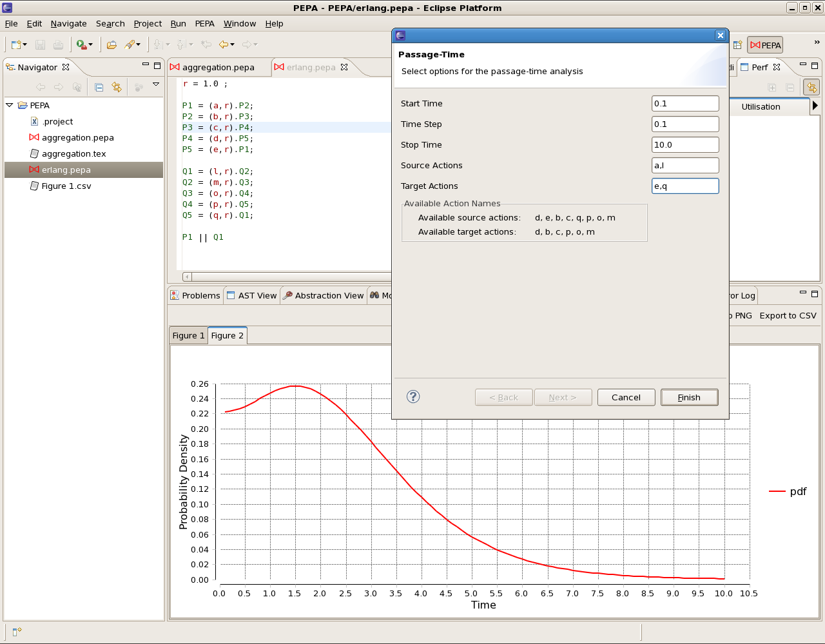Screen dimensions: 825x644
Task: Toggle link arrows button in Perf view
Action: [811, 87]
